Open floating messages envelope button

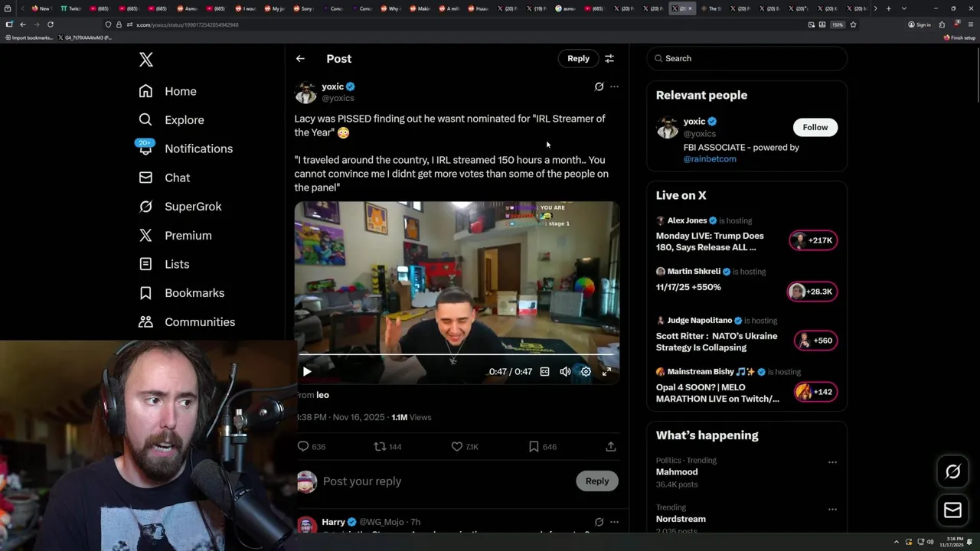pos(953,510)
